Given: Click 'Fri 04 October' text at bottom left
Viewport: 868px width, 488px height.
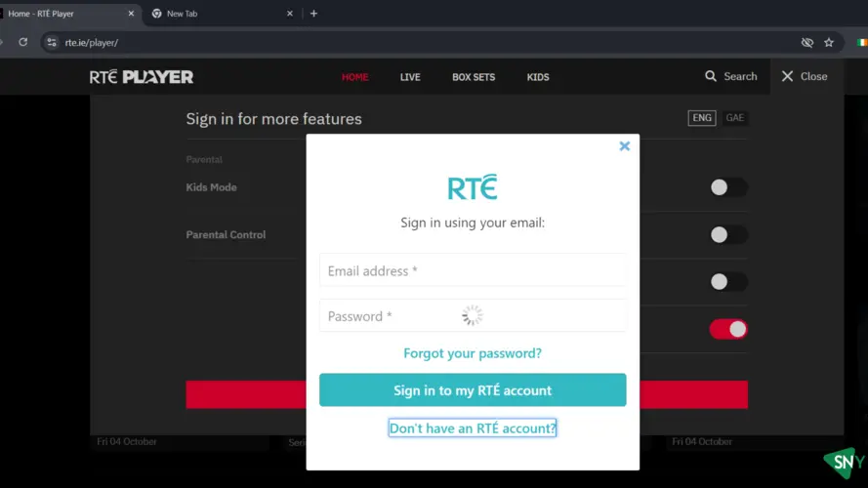Looking at the screenshot, I should click(127, 441).
